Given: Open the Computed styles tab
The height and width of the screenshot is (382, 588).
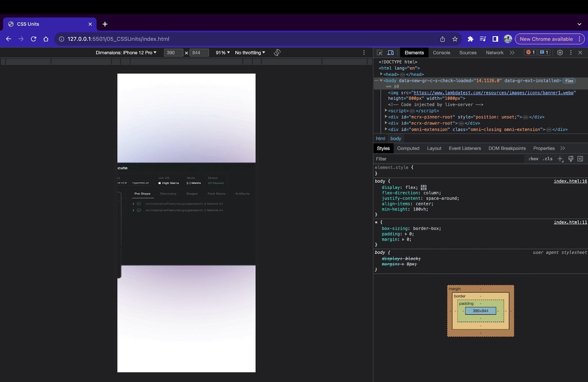Looking at the screenshot, I should coord(408,148).
